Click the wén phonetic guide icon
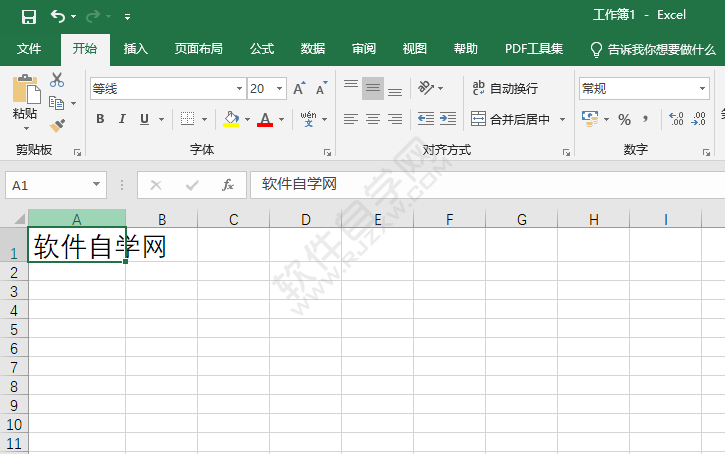 pyautogui.click(x=308, y=119)
